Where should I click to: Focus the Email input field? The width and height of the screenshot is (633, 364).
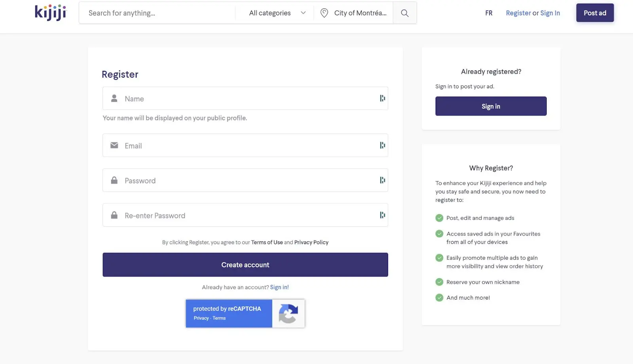click(x=245, y=145)
